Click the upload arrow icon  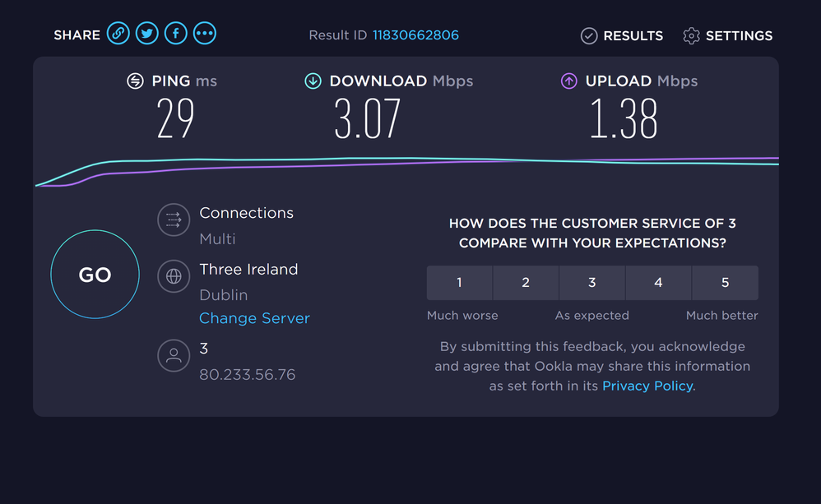pos(568,81)
